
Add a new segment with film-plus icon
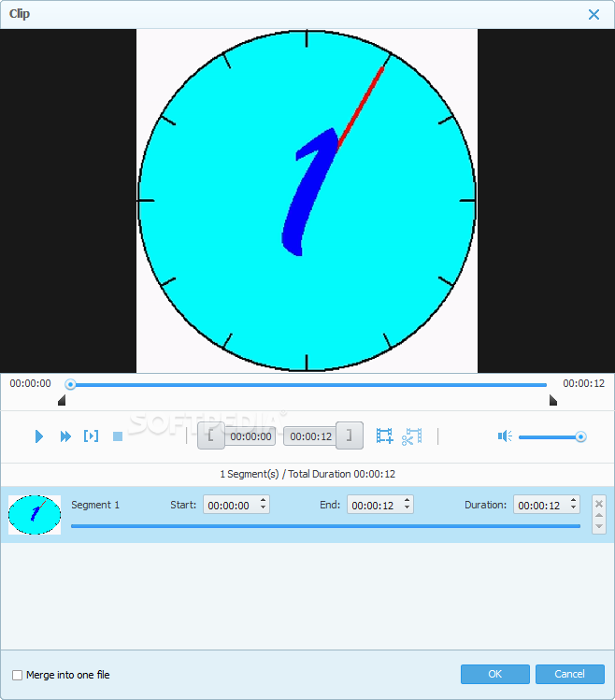(x=384, y=436)
